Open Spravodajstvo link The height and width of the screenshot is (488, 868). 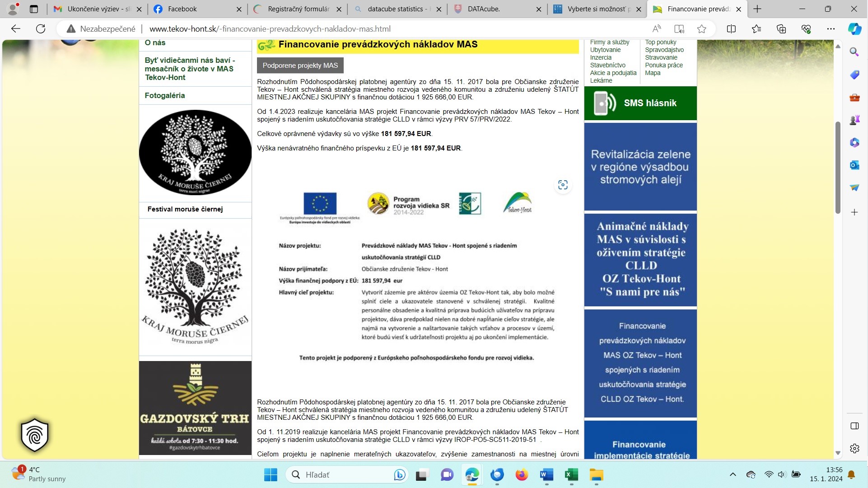664,50
